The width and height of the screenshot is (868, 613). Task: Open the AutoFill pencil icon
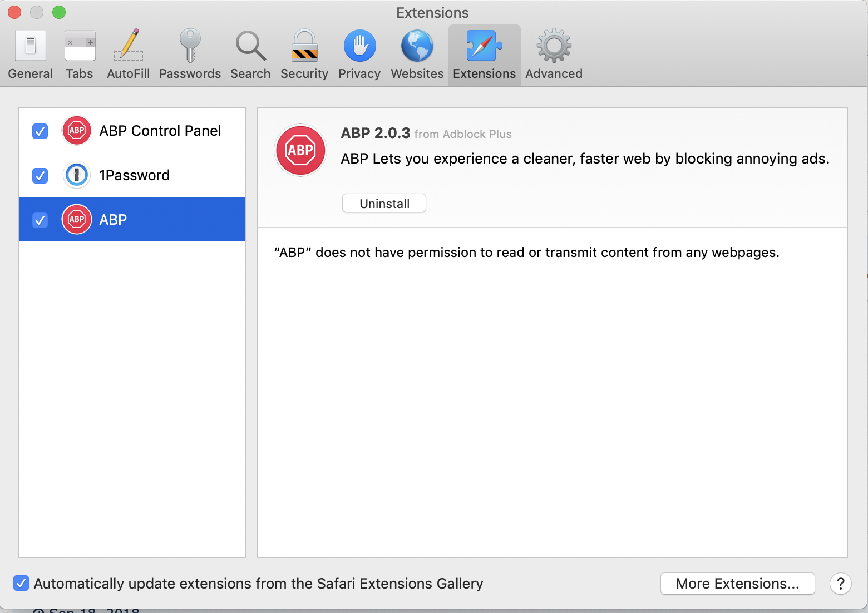coord(129,46)
